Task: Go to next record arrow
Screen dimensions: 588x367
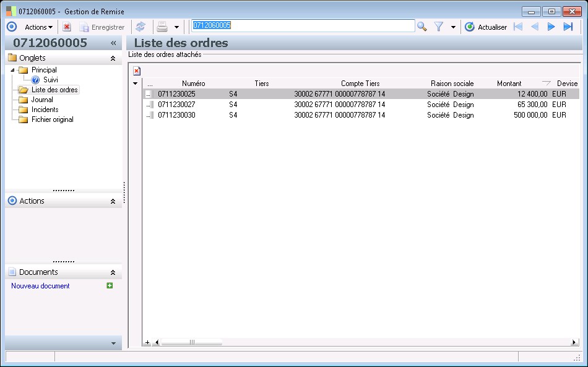Action: 551,27
